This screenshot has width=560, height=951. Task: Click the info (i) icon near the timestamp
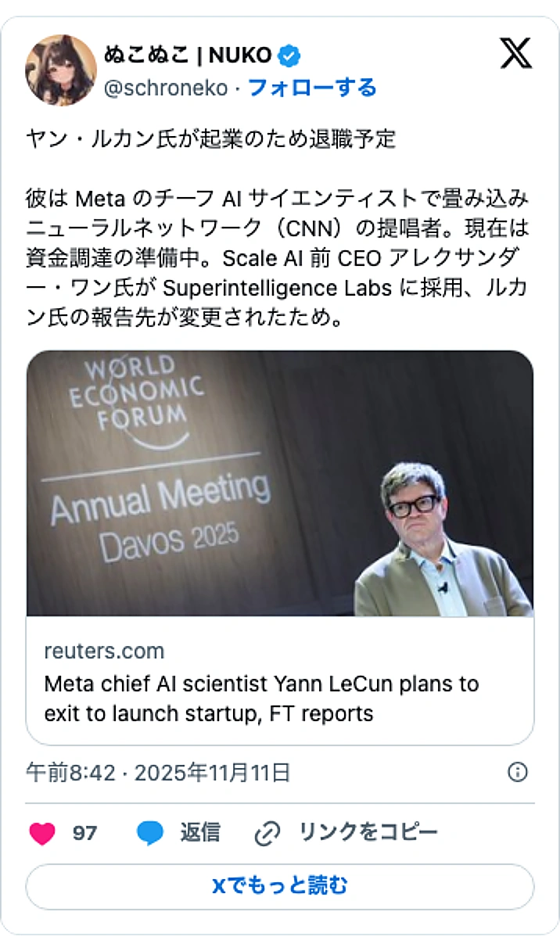(x=519, y=772)
